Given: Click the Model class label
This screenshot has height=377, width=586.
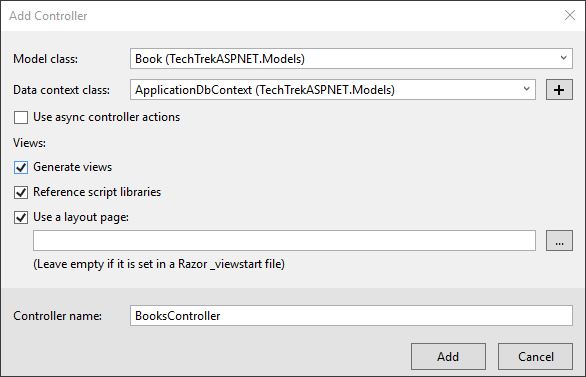Looking at the screenshot, I should [46, 59].
